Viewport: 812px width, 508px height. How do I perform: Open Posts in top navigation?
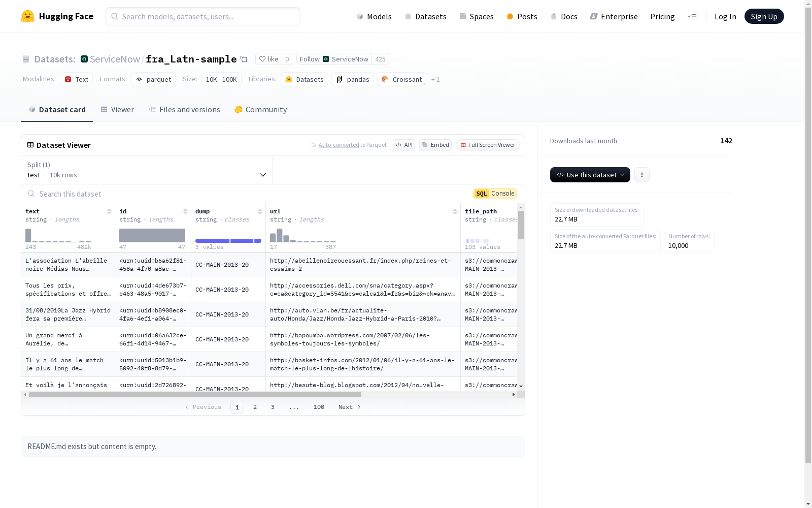pos(522,16)
